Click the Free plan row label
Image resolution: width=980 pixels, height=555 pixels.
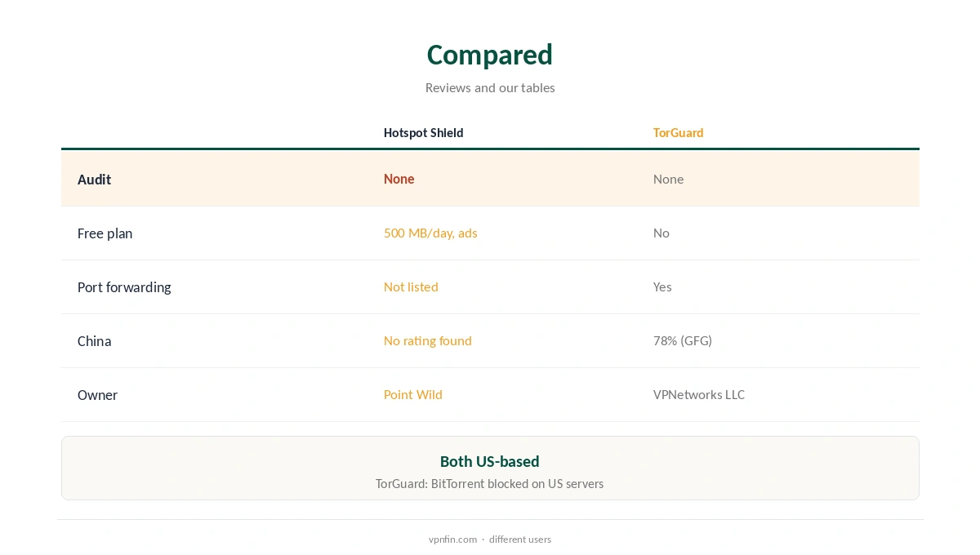[x=105, y=233]
